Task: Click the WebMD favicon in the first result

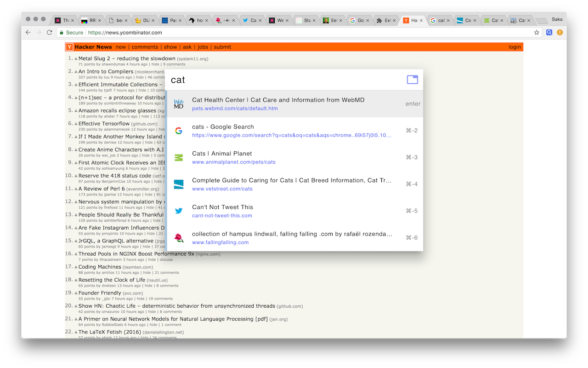Action: coord(179,104)
